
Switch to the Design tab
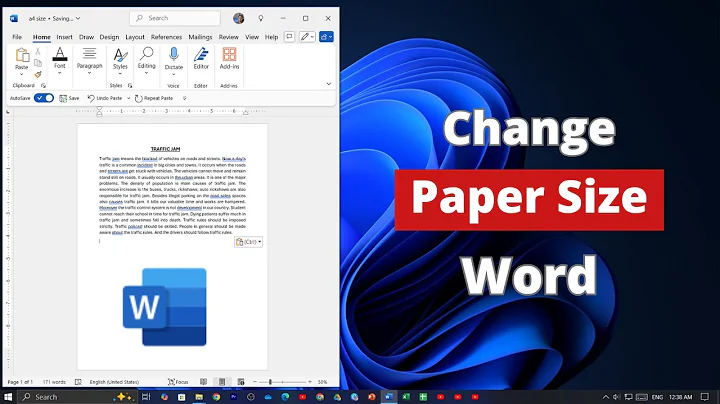(x=109, y=37)
